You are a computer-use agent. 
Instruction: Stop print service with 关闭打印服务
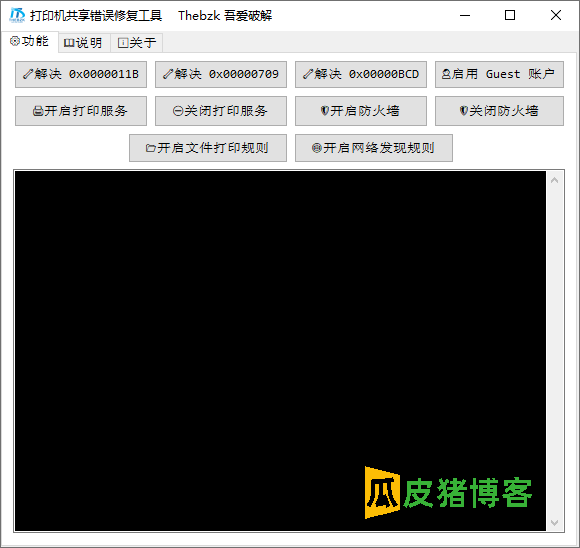coord(221,111)
